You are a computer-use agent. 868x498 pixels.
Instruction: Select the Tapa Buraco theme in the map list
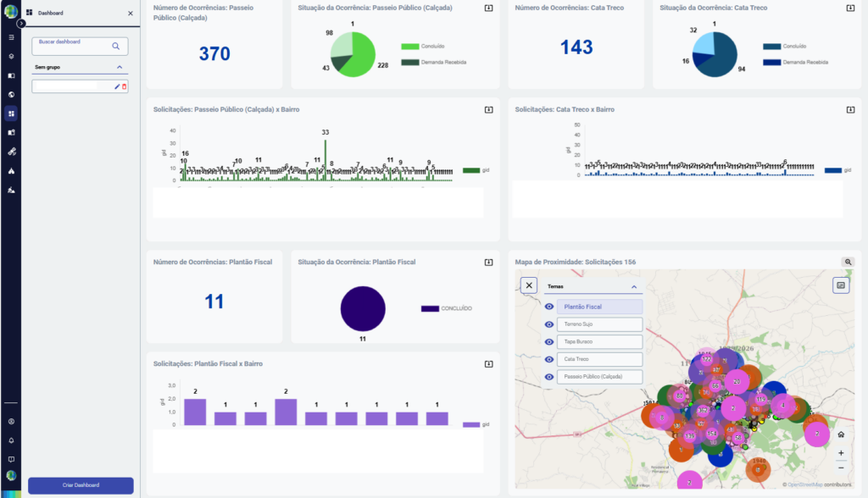point(600,342)
